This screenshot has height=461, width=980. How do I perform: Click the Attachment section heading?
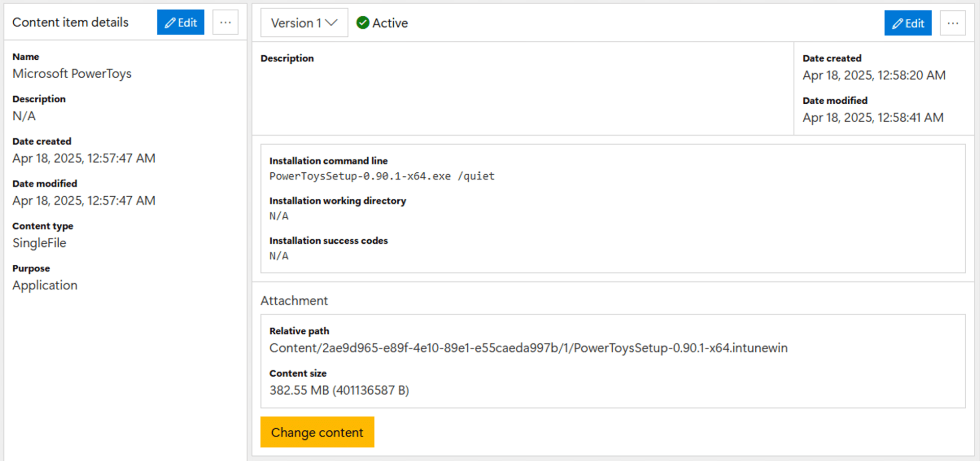pos(294,301)
